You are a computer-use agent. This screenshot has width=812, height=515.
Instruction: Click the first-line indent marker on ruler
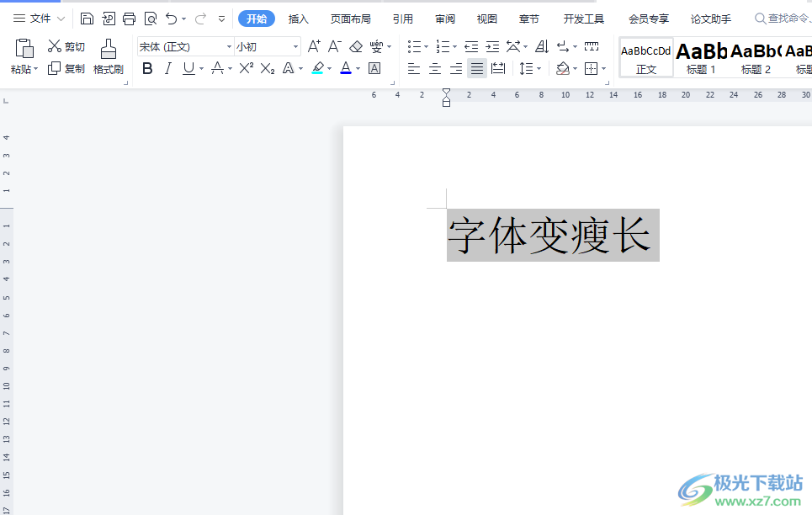click(x=446, y=91)
